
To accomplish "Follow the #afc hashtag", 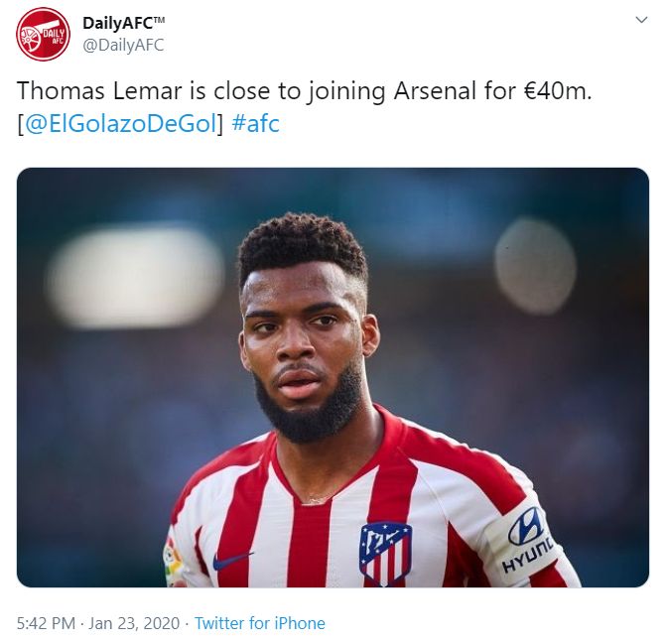I will [x=256, y=124].
